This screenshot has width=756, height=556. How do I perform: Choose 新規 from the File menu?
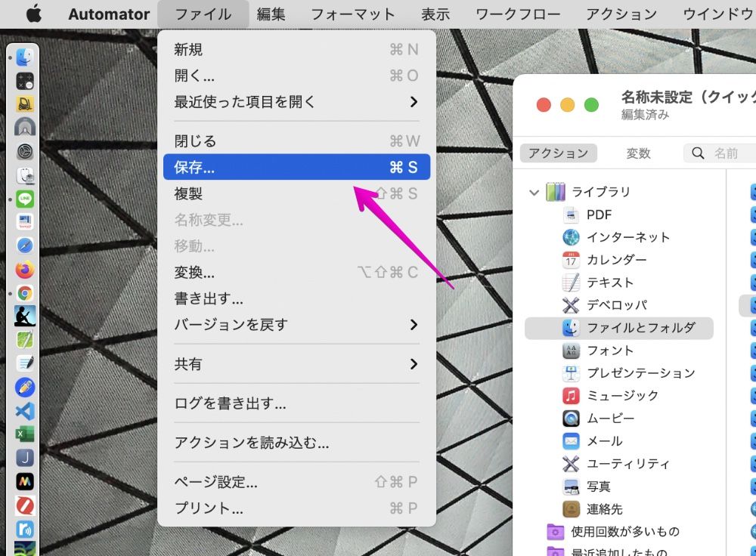point(296,49)
